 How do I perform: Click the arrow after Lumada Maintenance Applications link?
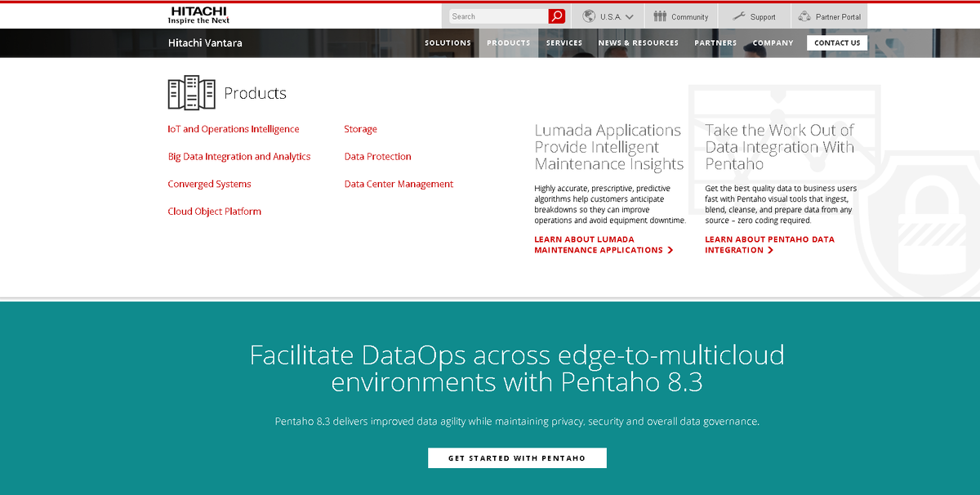[x=671, y=250]
